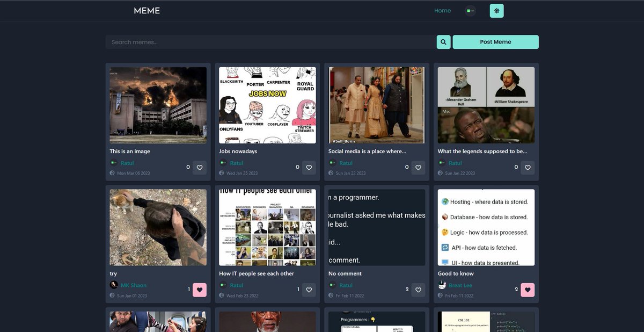644x332 pixels.
Task: Click the sun theme icon in the navbar
Action: click(496, 10)
